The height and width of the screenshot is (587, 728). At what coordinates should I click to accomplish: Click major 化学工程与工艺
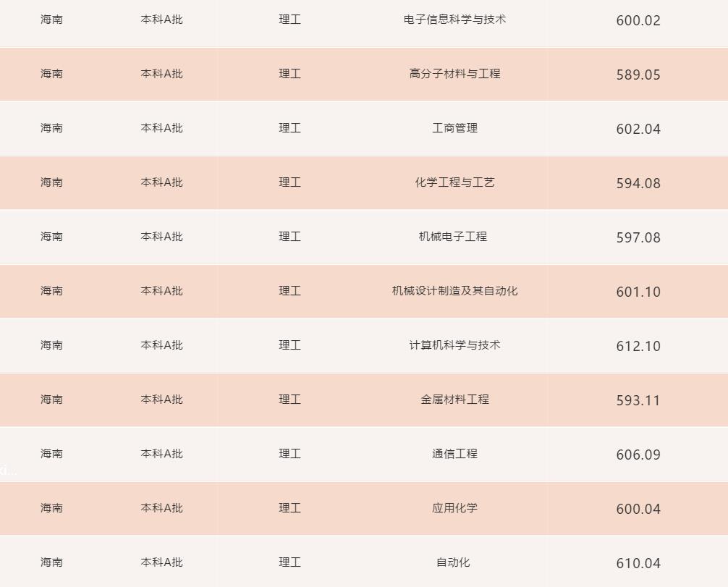click(454, 182)
